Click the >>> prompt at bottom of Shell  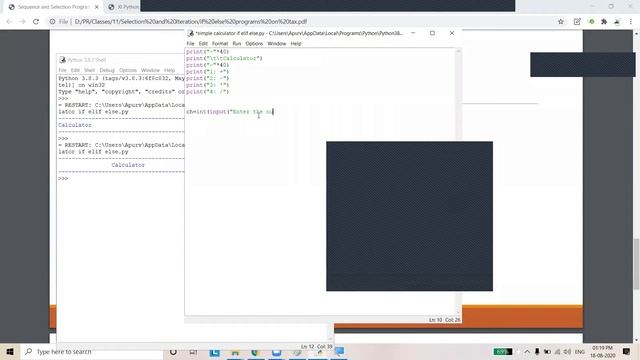[63, 178]
